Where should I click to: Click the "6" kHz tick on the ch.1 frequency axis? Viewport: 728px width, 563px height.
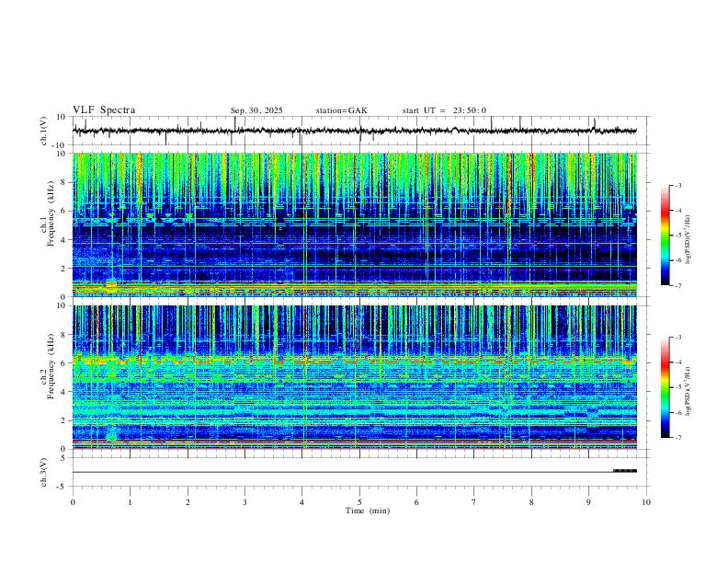(63, 211)
